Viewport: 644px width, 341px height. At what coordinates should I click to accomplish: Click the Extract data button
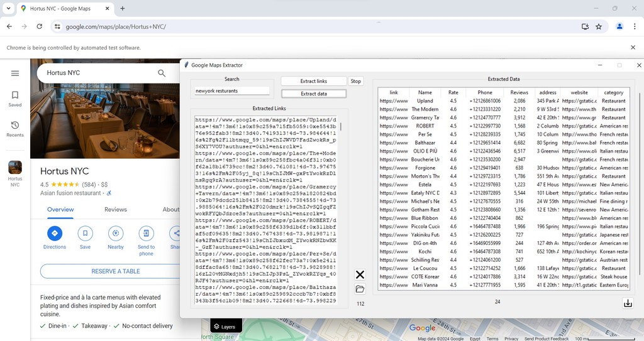click(x=314, y=94)
